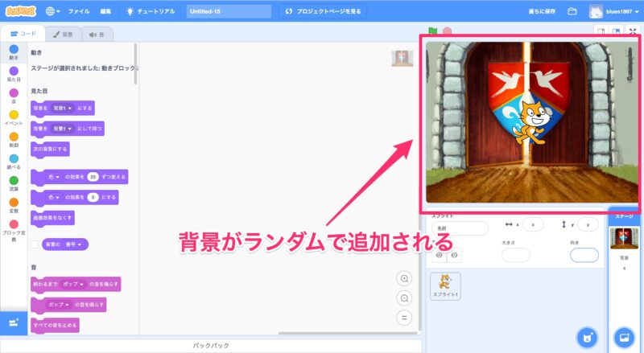Image resolution: width=644 pixels, height=353 pixels.
Task: Expand the blues1997 account menu
Action: pyautogui.click(x=616, y=12)
